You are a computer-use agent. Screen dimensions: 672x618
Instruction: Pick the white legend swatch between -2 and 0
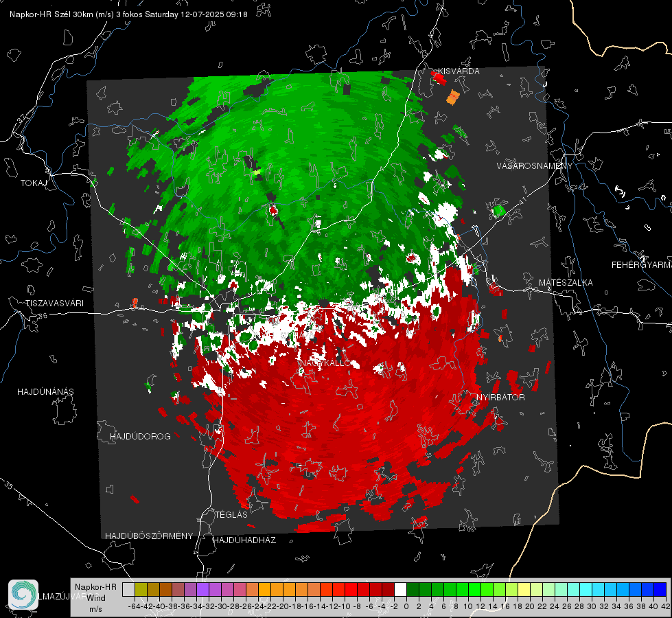pyautogui.click(x=400, y=589)
